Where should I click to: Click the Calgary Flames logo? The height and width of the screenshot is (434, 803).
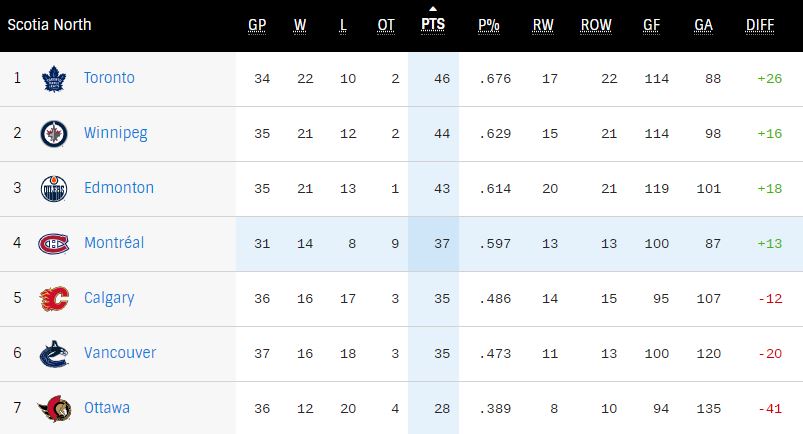click(53, 298)
